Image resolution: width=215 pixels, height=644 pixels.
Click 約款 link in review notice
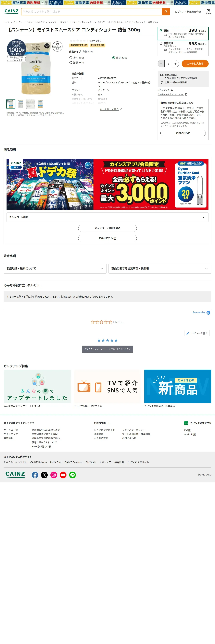pos(38,297)
